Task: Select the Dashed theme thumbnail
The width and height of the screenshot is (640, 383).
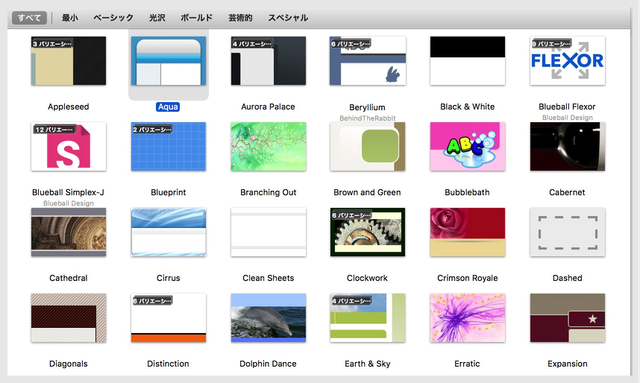Action: tap(567, 232)
